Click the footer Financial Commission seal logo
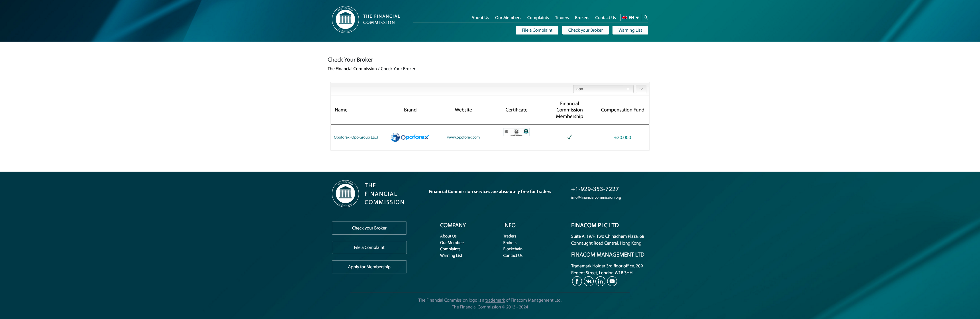 345,194
